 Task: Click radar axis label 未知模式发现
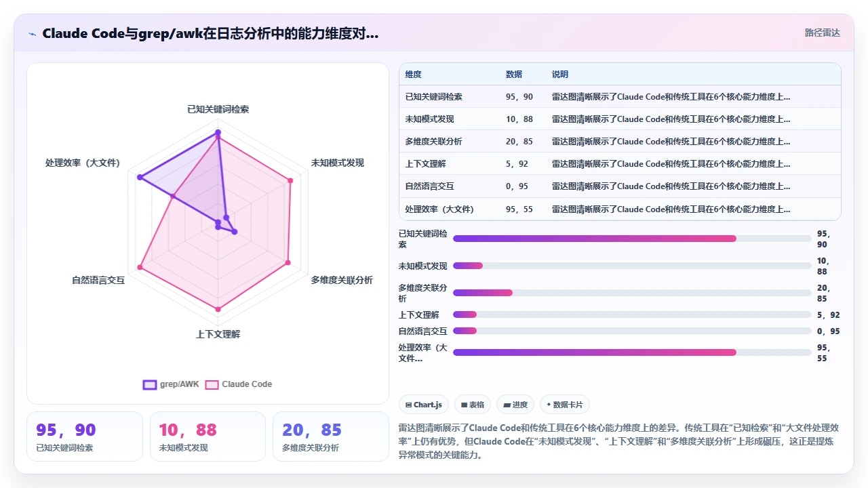click(x=337, y=163)
